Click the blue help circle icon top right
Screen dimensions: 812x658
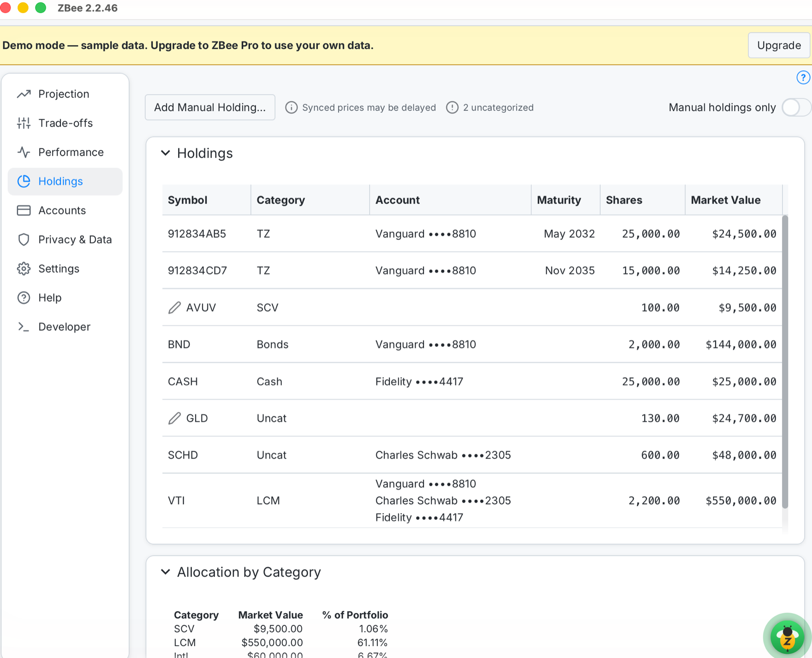[803, 78]
